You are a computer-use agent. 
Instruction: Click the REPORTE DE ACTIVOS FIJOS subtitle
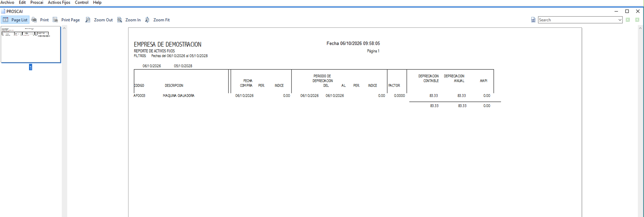click(x=154, y=51)
